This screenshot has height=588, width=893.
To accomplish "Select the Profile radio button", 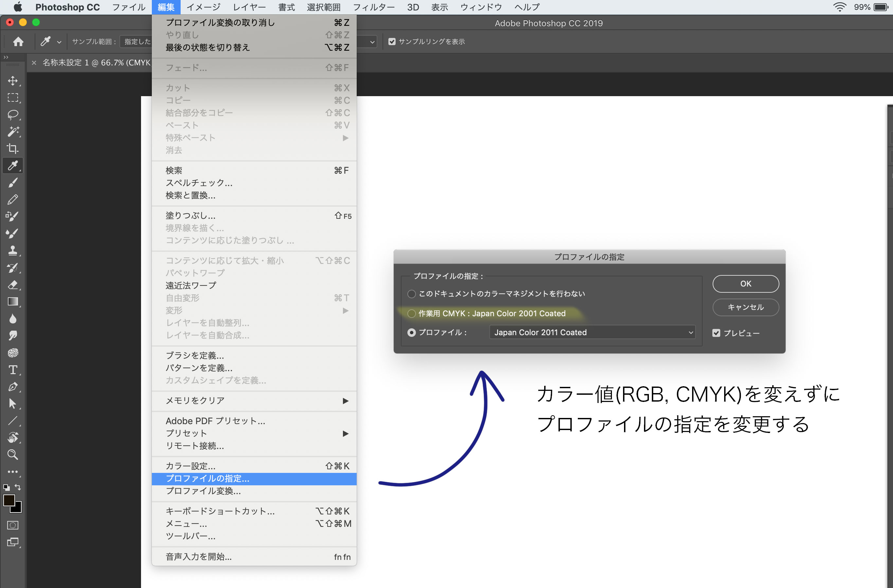I will (x=412, y=333).
